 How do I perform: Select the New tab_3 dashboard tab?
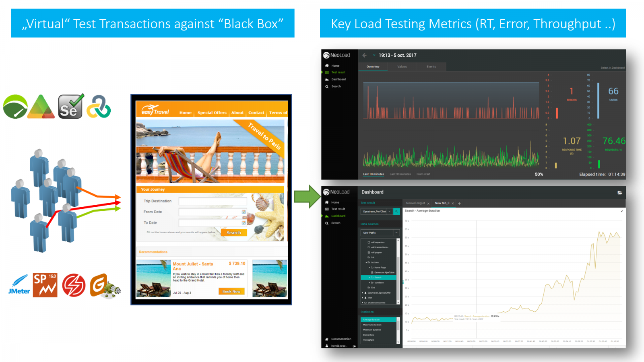coord(442,203)
